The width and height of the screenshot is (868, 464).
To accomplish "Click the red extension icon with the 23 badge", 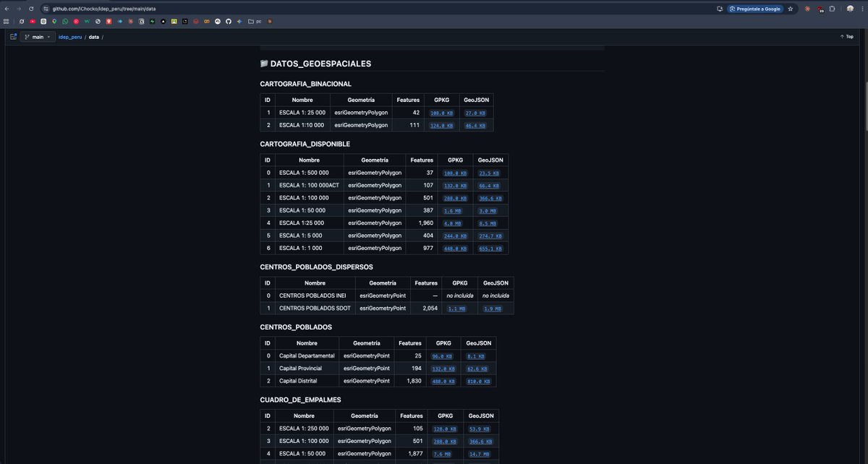I will point(820,9).
